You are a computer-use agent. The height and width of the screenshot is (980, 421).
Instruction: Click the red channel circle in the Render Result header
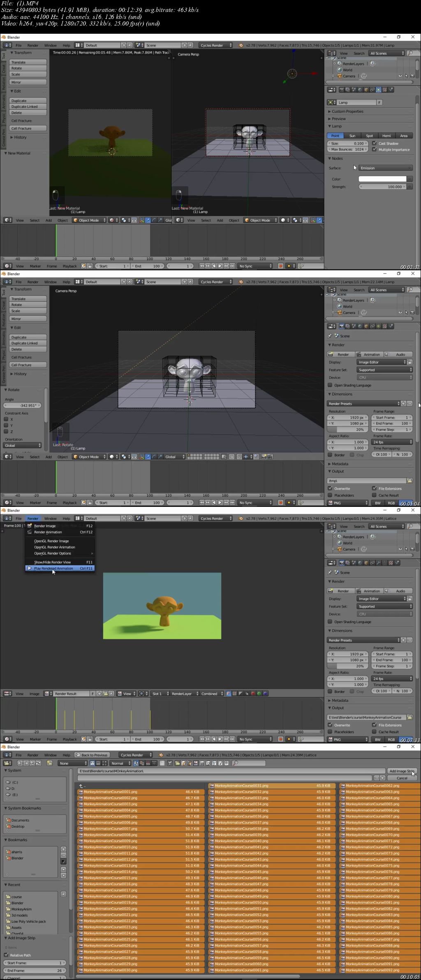click(253, 694)
